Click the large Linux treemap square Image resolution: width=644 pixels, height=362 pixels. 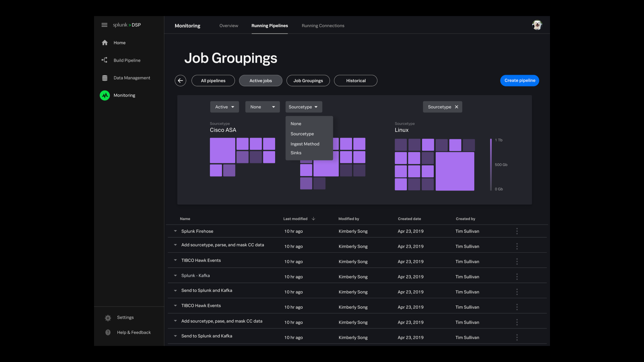click(455, 171)
